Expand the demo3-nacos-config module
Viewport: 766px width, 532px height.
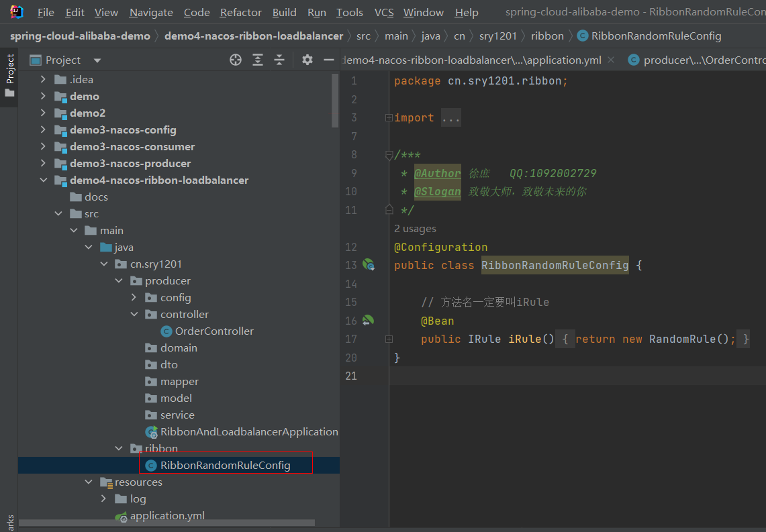[x=44, y=130]
